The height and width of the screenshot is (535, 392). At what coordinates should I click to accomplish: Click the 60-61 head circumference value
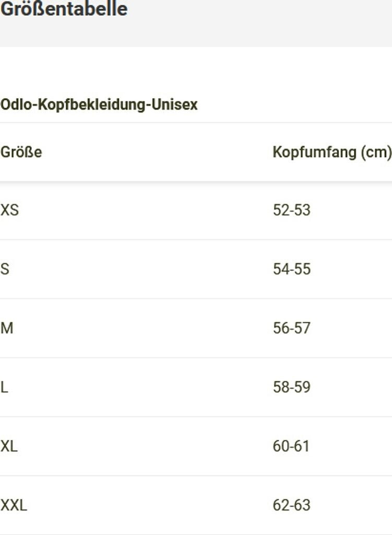(291, 446)
